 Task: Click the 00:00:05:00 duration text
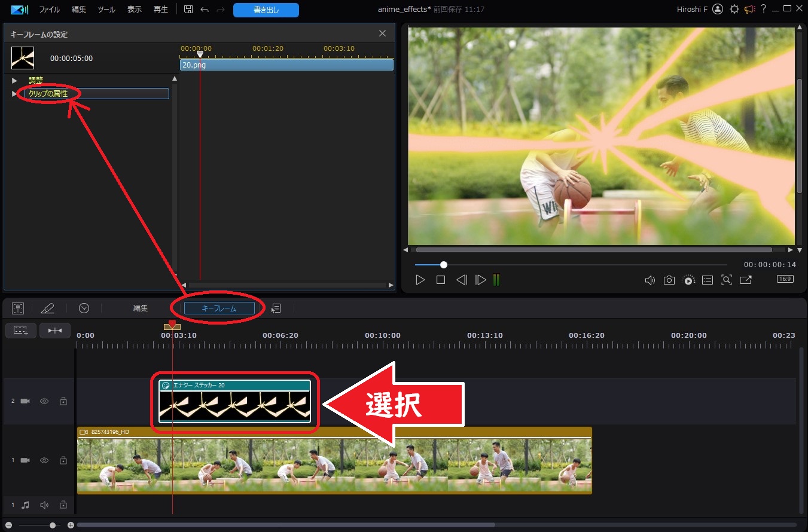[x=71, y=59]
